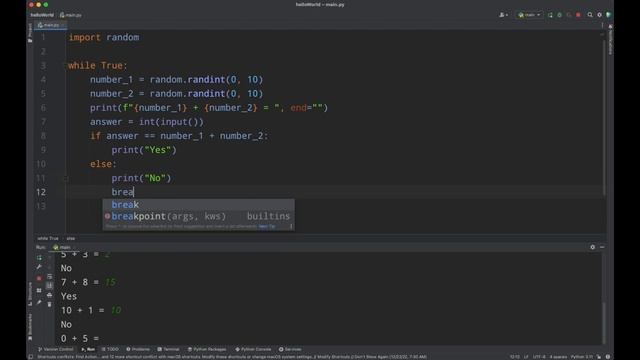Open Run panel settings gear
The width and height of the screenshot is (640, 360).
(593, 247)
